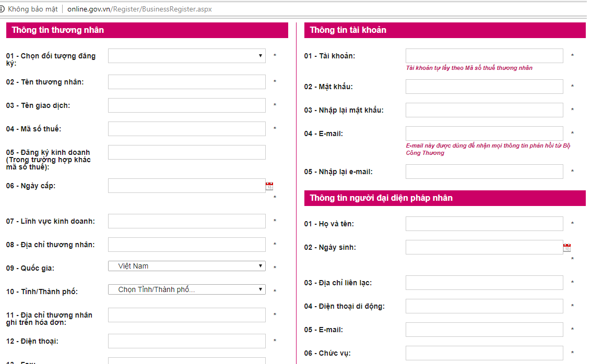Expand the Chọn đối tượng đăng ký dropdown
Image resolution: width=591 pixels, height=364 pixels.
click(186, 56)
